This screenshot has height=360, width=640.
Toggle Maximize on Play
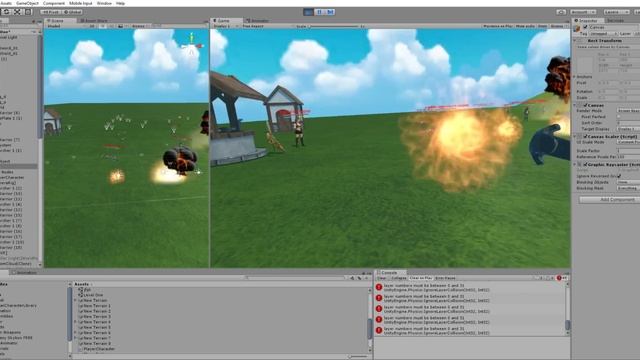(x=497, y=26)
